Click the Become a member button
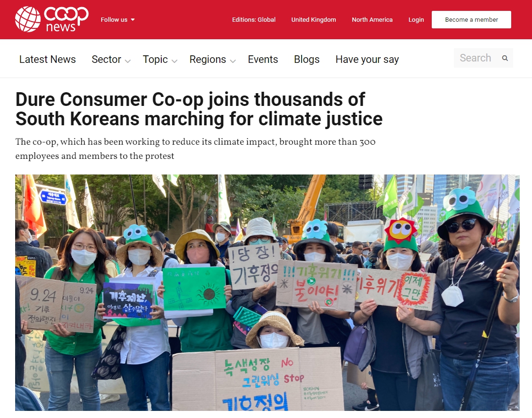 [x=471, y=20]
